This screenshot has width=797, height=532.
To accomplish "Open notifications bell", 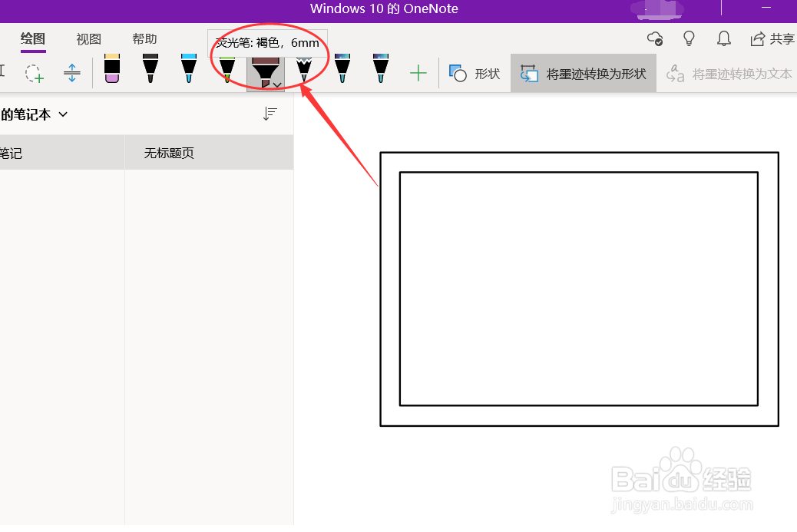I will pos(724,38).
